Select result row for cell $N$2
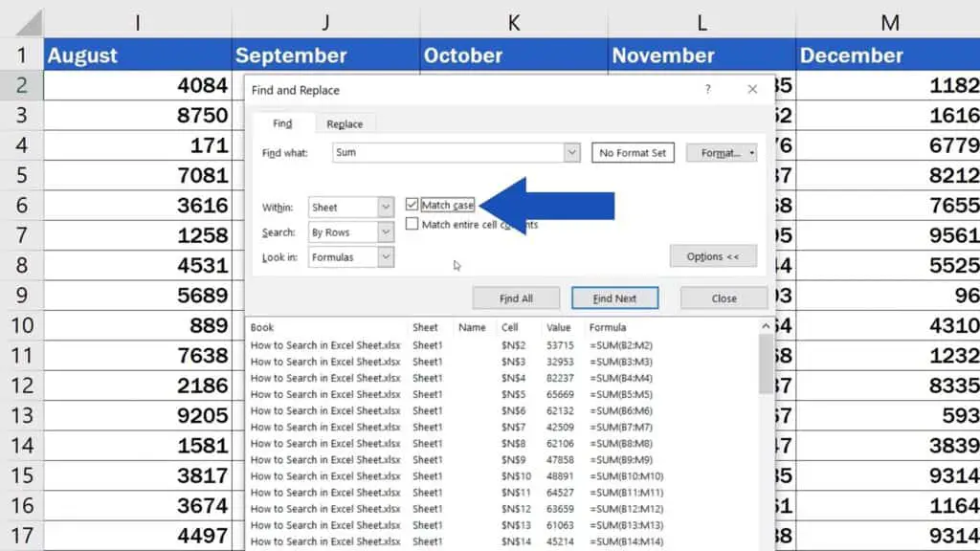The height and width of the screenshot is (551, 980). (x=503, y=344)
